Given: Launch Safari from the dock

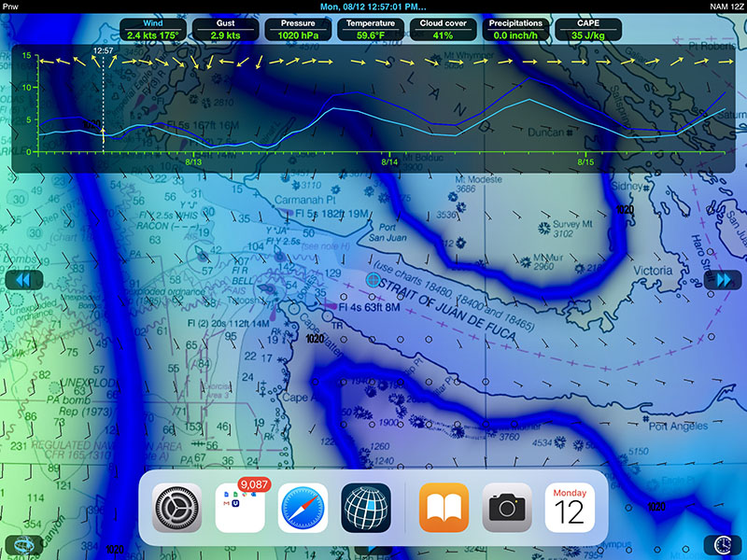Looking at the screenshot, I should tap(303, 508).
